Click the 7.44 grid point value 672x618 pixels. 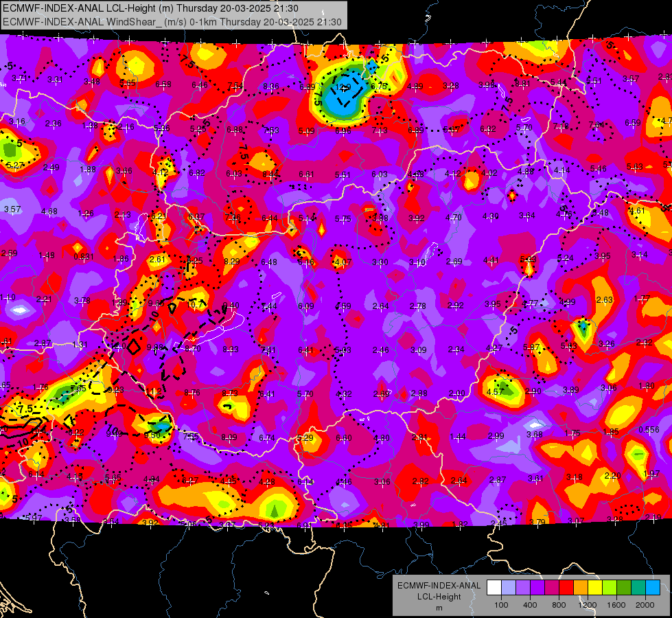[x=268, y=306]
